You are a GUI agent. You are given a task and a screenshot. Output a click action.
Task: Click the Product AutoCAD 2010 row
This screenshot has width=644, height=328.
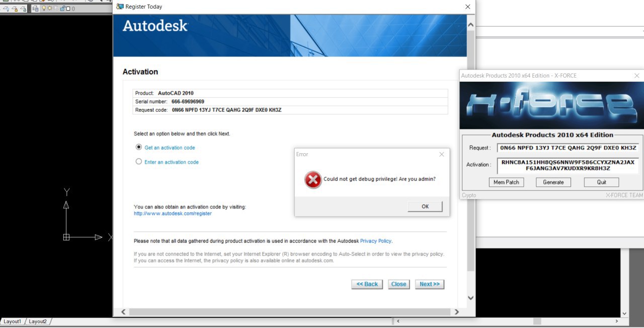pos(290,93)
